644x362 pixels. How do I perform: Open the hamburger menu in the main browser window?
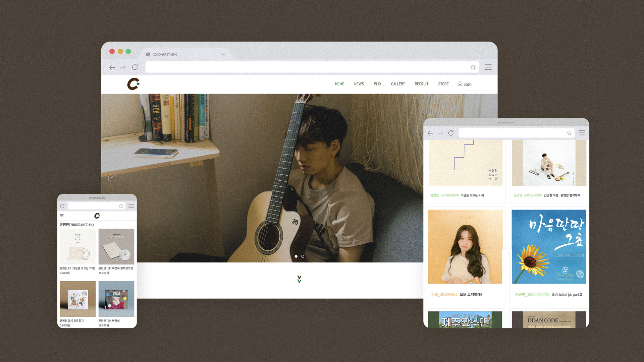(x=488, y=67)
